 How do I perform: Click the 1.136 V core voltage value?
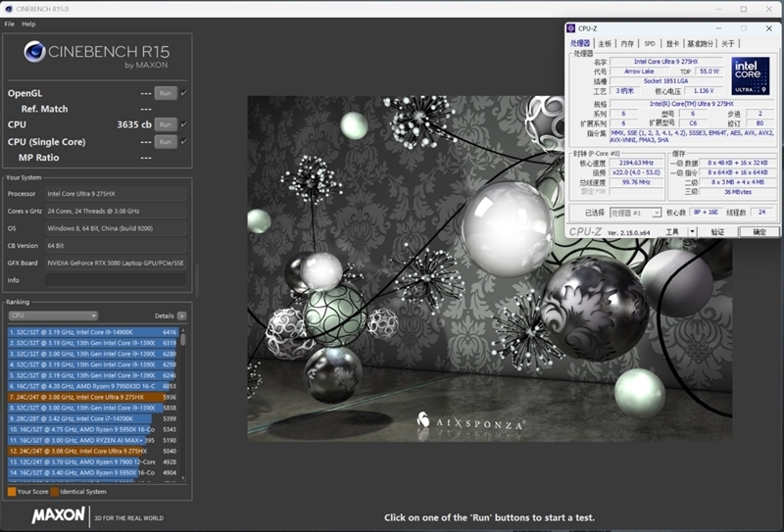pyautogui.click(x=704, y=91)
